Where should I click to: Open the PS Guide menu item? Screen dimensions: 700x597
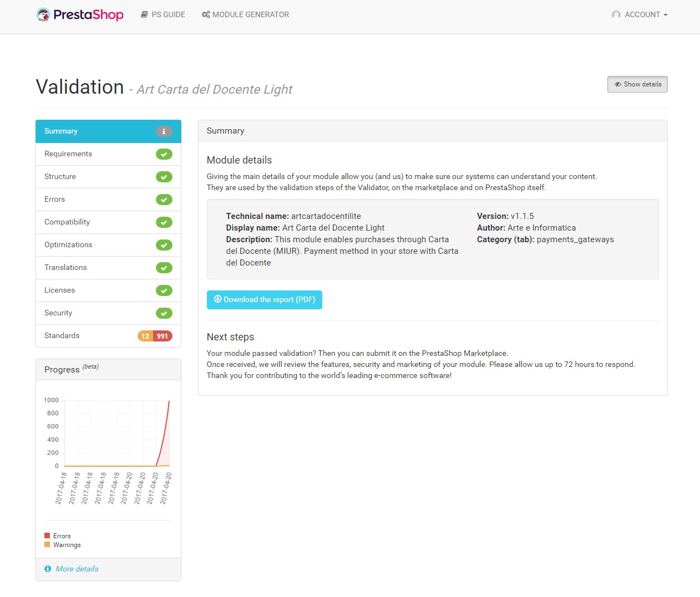coord(163,14)
